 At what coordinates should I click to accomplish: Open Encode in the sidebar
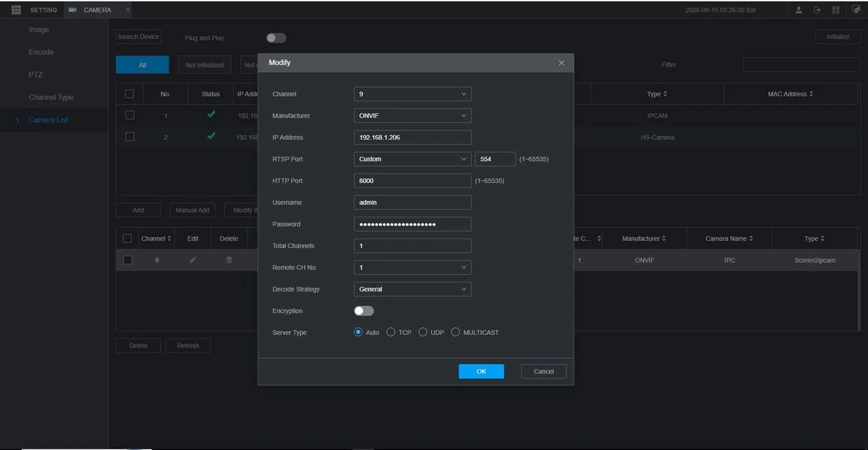pyautogui.click(x=41, y=52)
